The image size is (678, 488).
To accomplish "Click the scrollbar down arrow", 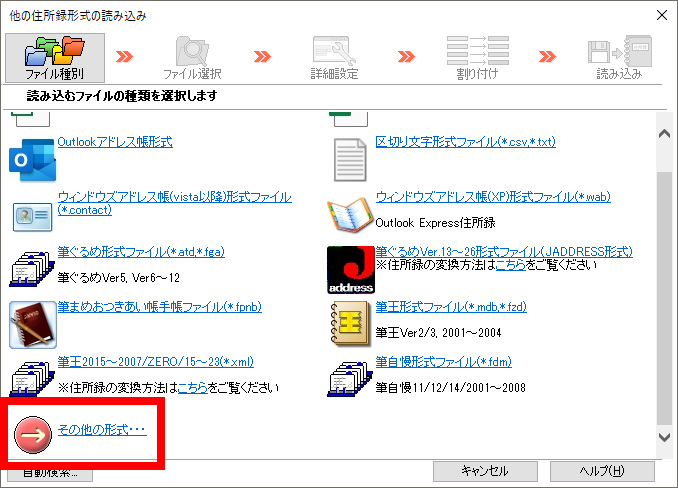I will coord(664,437).
